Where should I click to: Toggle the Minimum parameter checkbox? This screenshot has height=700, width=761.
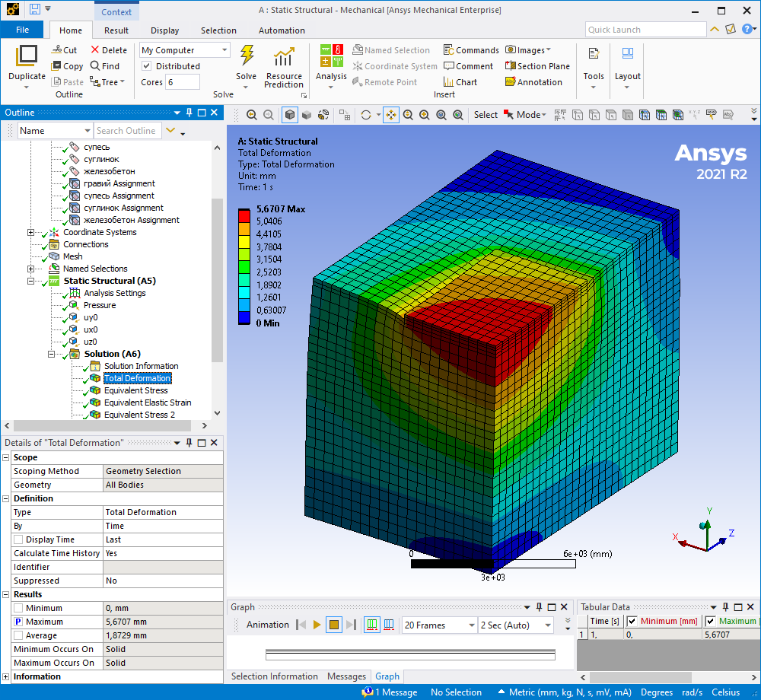coord(18,608)
